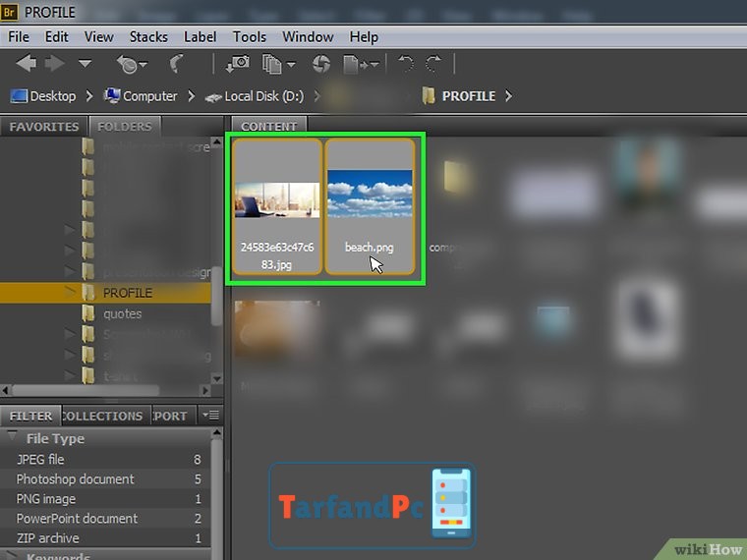Click Local Disk (D:) breadcrumb
This screenshot has width=747, height=560.
255,96
